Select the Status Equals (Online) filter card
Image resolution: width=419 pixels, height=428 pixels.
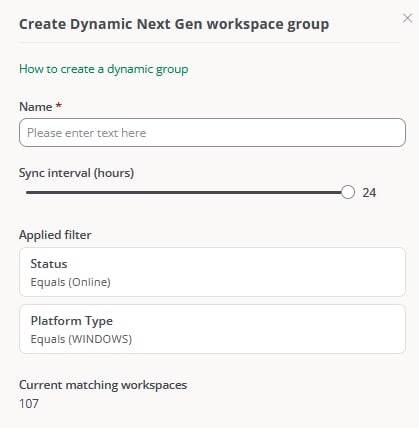click(x=212, y=272)
